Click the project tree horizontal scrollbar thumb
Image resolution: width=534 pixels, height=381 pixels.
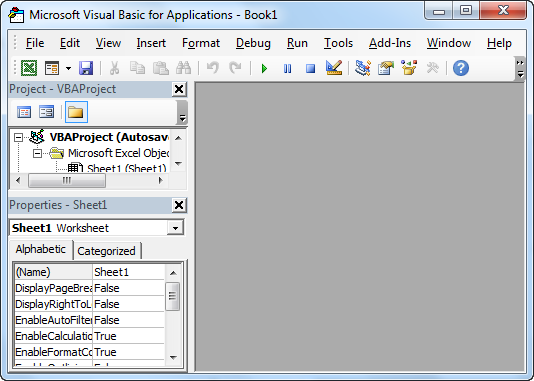pos(67,180)
